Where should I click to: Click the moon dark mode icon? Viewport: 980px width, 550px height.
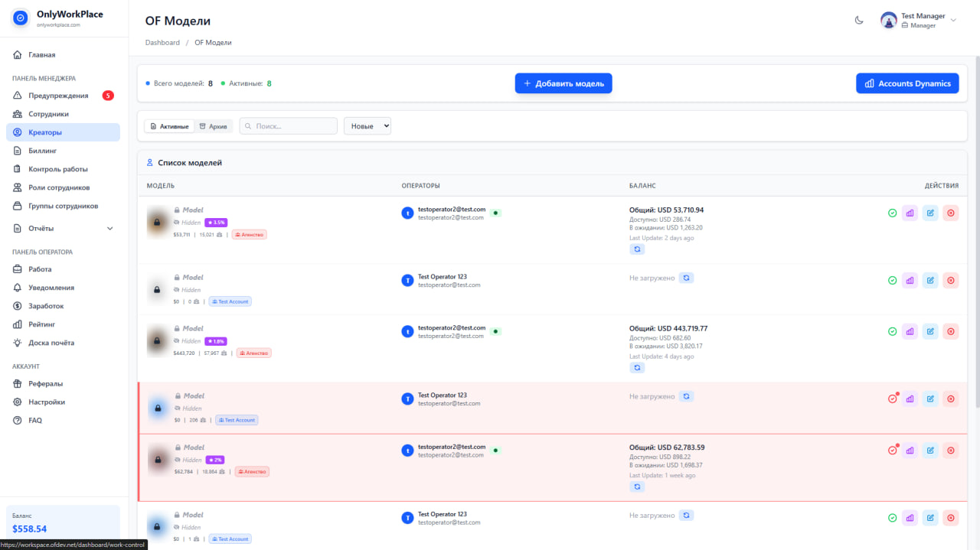coord(859,21)
